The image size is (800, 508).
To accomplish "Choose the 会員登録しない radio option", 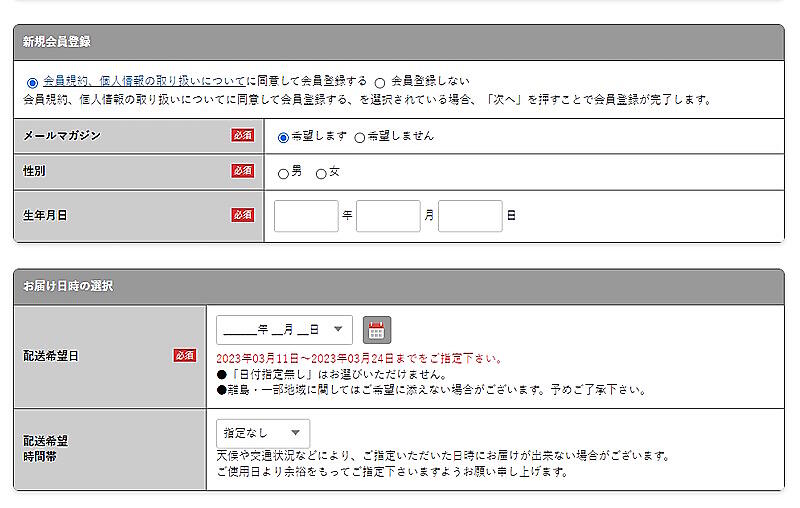I will pyautogui.click(x=380, y=82).
